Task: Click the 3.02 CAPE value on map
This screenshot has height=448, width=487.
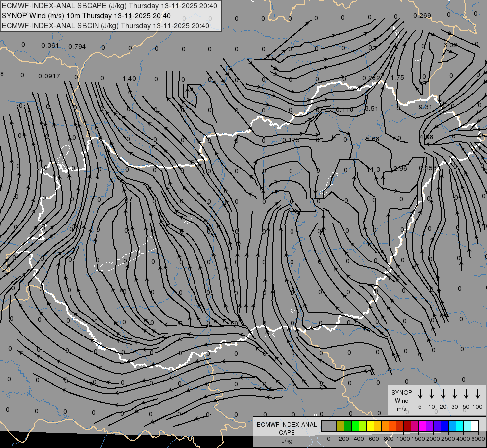Action: [x=450, y=45]
